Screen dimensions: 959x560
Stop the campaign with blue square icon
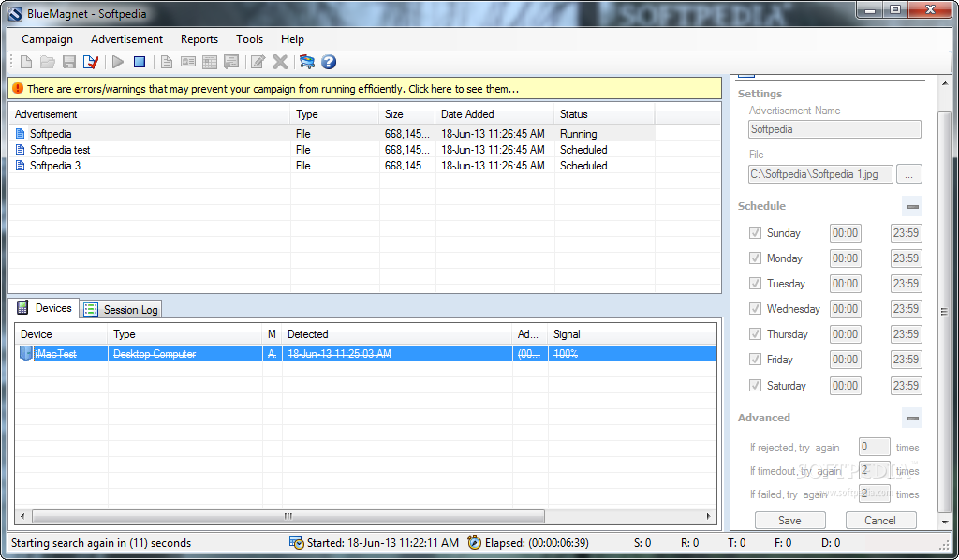pyautogui.click(x=140, y=62)
